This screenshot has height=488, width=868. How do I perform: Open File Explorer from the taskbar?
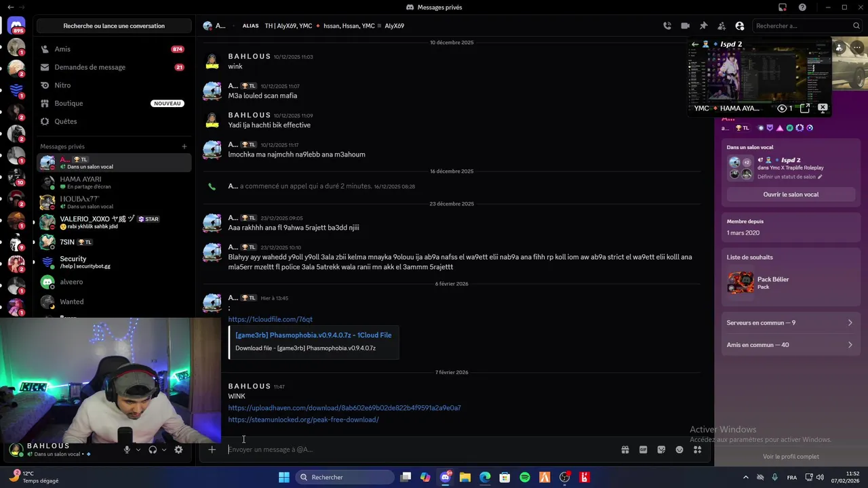[x=465, y=477]
